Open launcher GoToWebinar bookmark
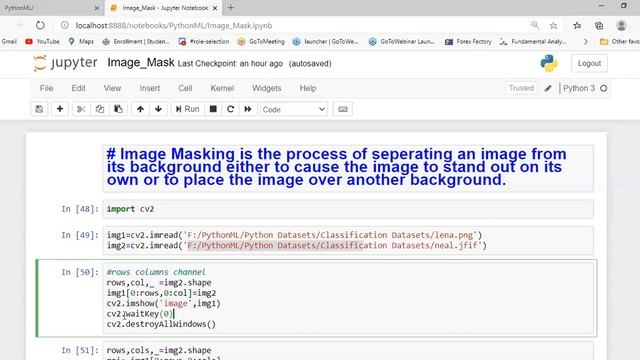Viewport: 640px width, 360px height. click(x=325, y=42)
